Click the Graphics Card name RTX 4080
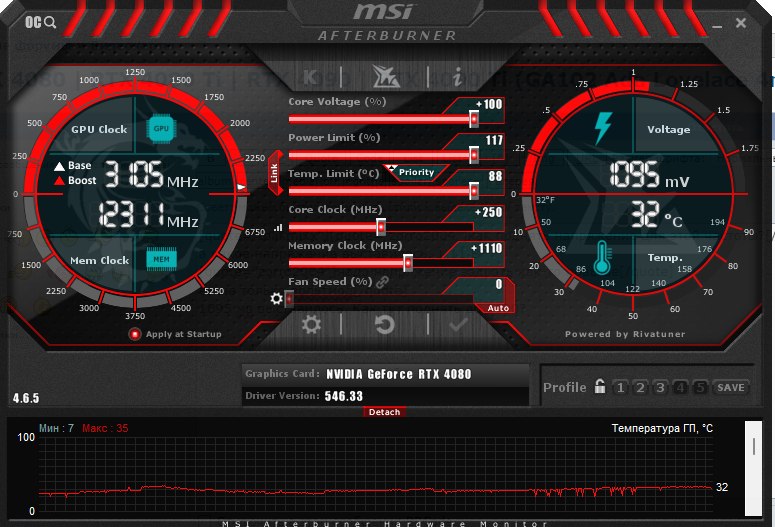Image resolution: width=775 pixels, height=527 pixels. point(398,374)
